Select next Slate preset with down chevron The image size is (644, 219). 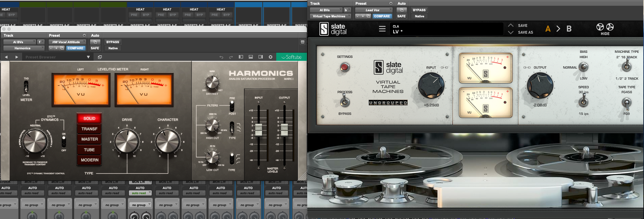[511, 33]
